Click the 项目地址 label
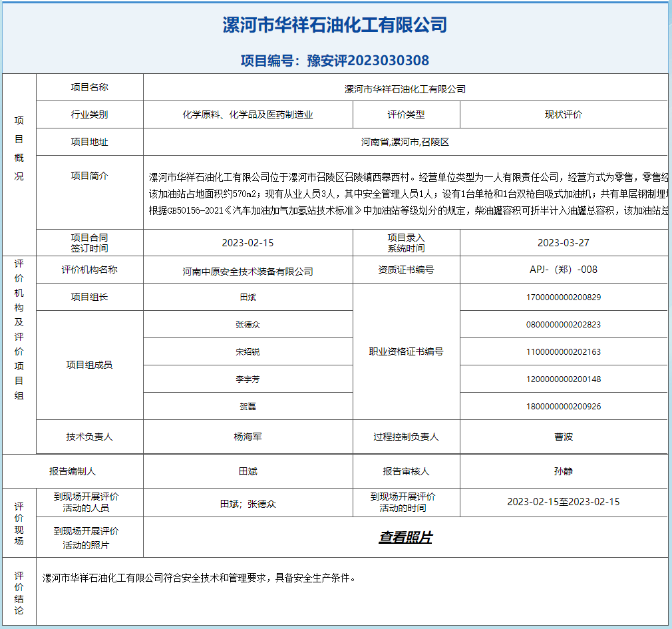This screenshot has width=672, height=629. pos(90,142)
